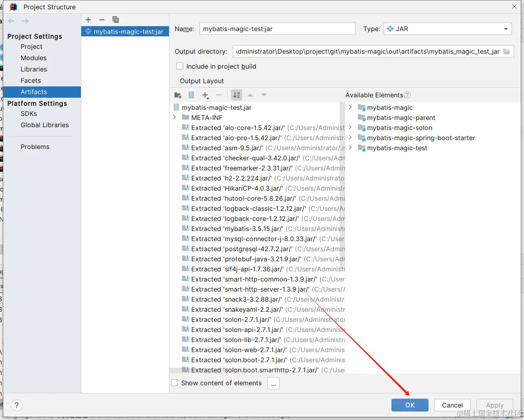The width and height of the screenshot is (524, 420).
Task: Close the Project Structure dialog
Action: pos(514,6)
